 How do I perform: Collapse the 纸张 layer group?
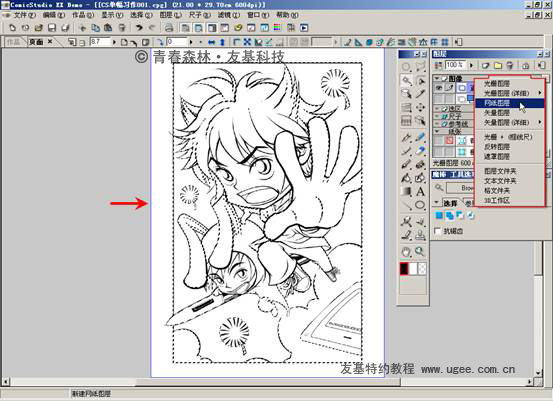(437, 131)
